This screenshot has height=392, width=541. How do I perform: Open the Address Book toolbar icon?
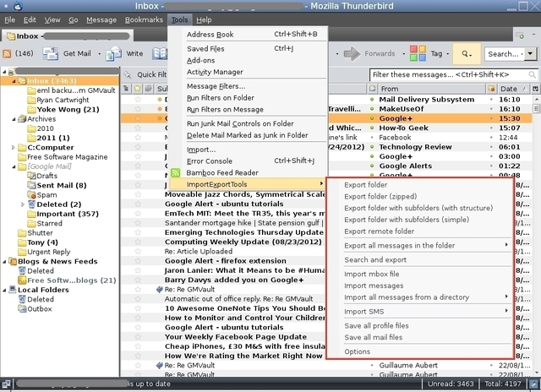[x=160, y=53]
